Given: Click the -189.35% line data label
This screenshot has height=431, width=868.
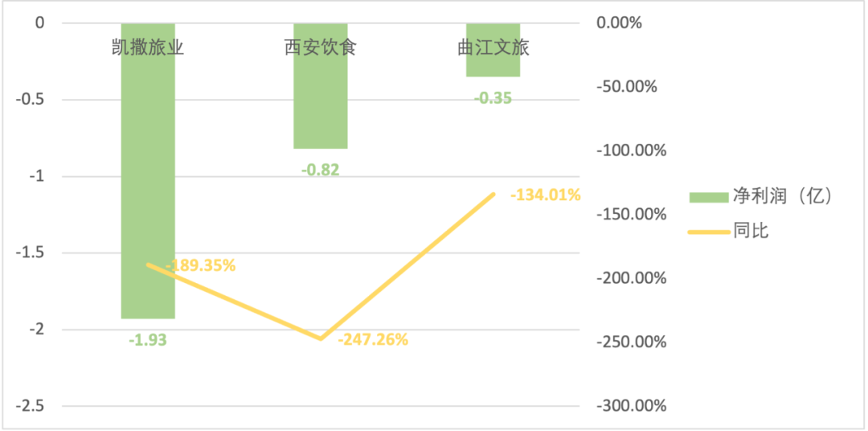Looking at the screenshot, I should (200, 265).
